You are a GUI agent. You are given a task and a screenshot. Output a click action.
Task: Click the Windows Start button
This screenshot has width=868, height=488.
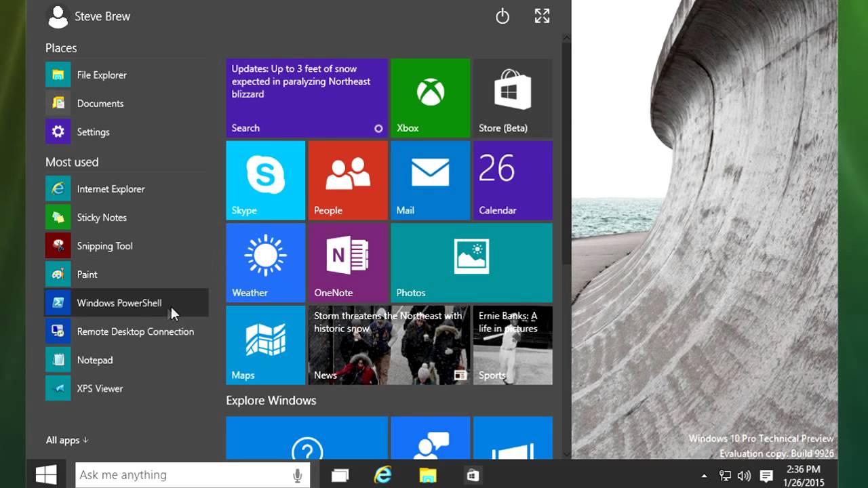pyautogui.click(x=46, y=474)
